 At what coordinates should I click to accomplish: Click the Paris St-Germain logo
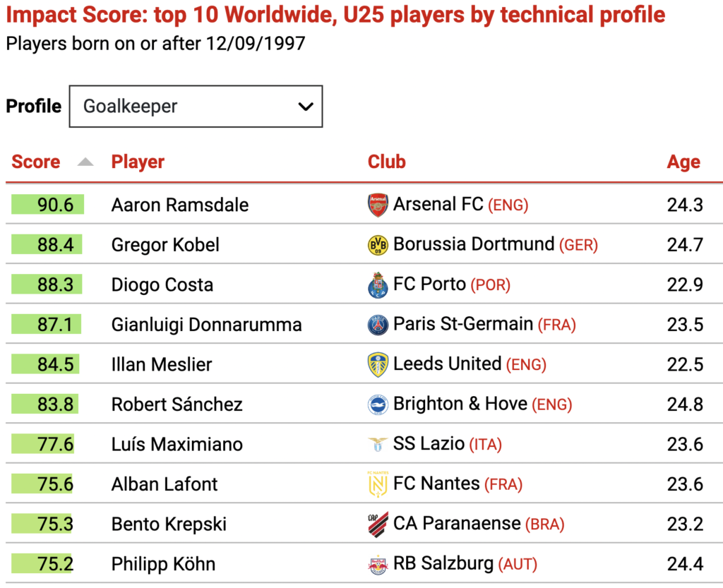[378, 325]
